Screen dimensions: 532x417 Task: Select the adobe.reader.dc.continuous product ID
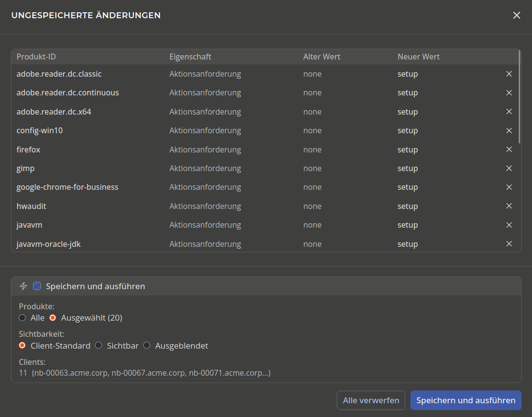click(x=68, y=92)
